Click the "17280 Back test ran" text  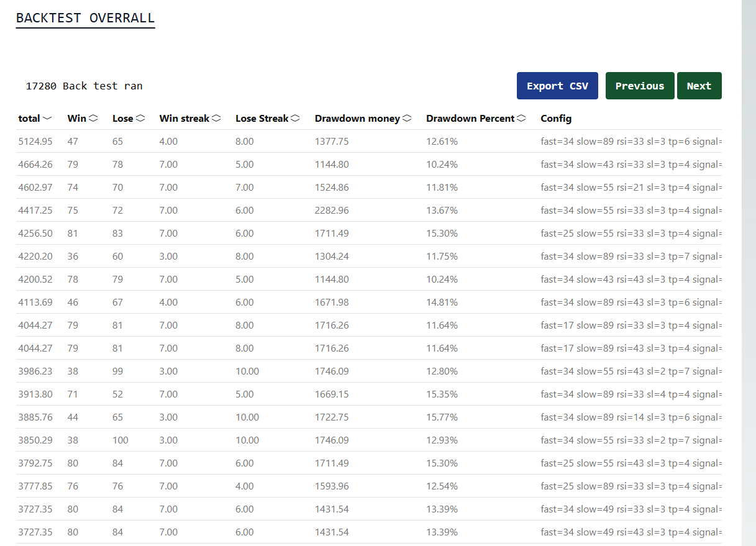click(84, 86)
